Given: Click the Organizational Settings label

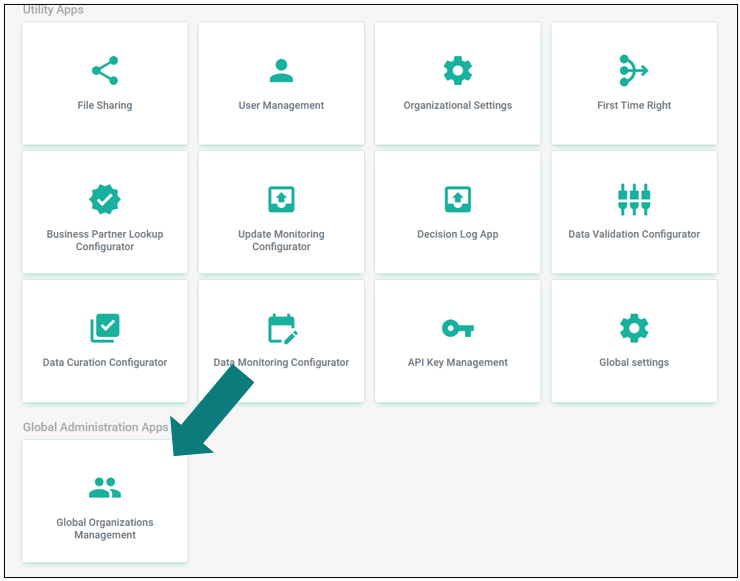Looking at the screenshot, I should [458, 105].
